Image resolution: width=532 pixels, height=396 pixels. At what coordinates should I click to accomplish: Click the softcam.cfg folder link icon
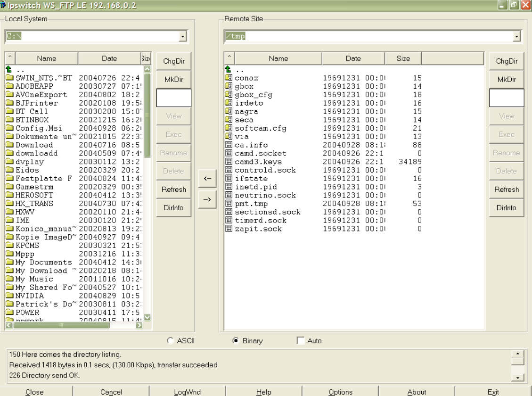[229, 128]
